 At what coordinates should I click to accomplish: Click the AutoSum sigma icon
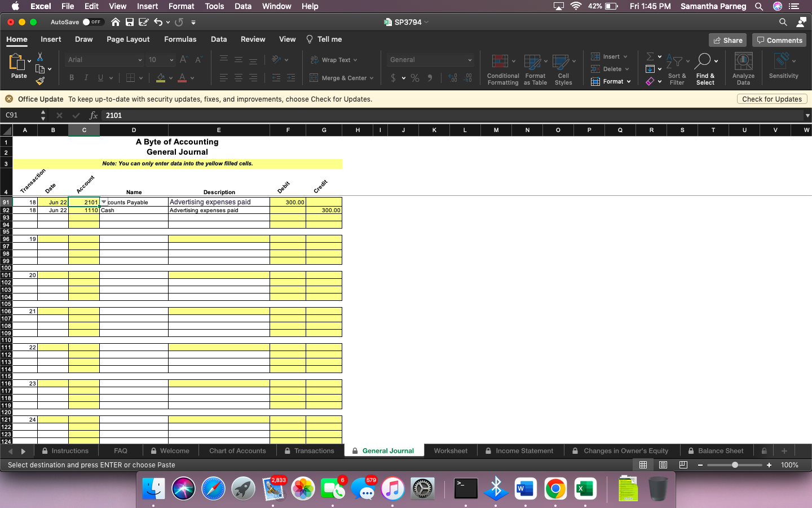pos(650,56)
